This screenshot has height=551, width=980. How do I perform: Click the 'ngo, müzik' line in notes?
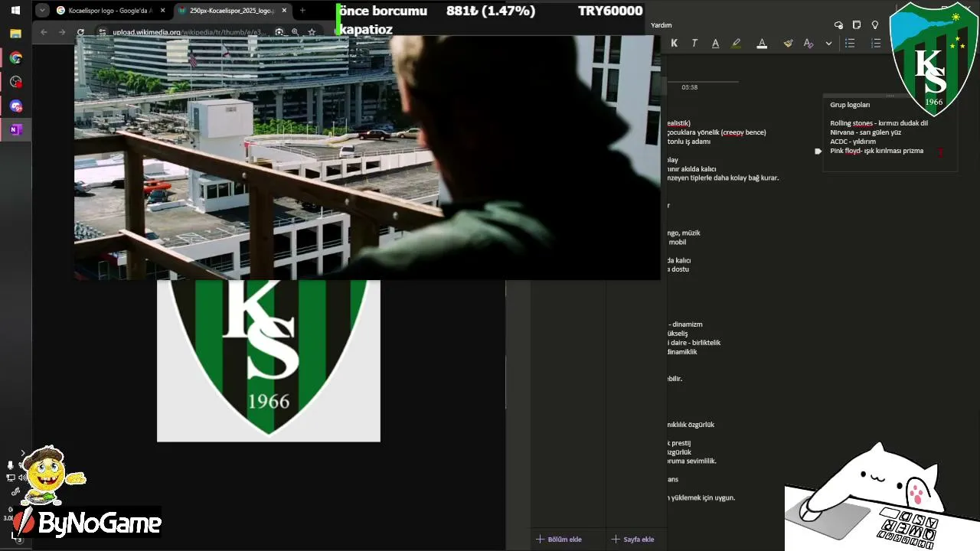[684, 233]
